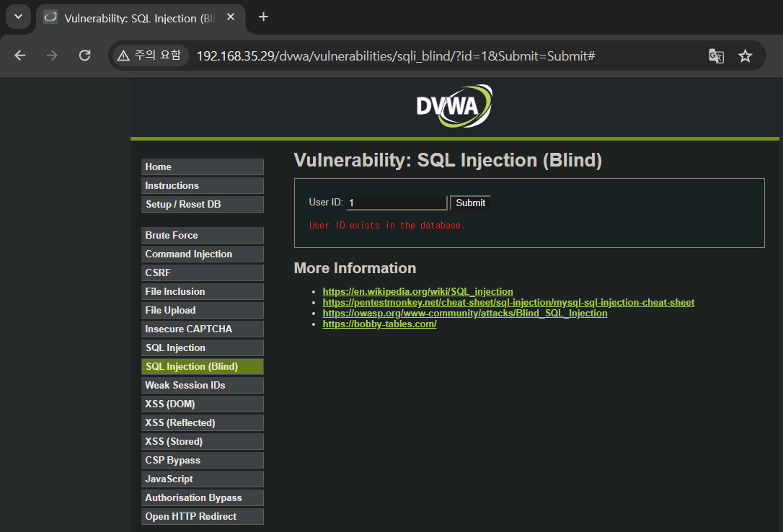Screen dimensions: 783x532
Task: Go to Setup / Reset DB
Action: (x=203, y=204)
